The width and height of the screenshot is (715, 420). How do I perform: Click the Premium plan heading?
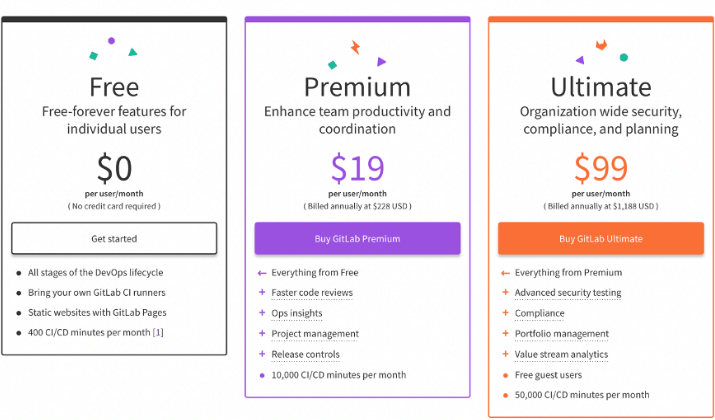[358, 87]
